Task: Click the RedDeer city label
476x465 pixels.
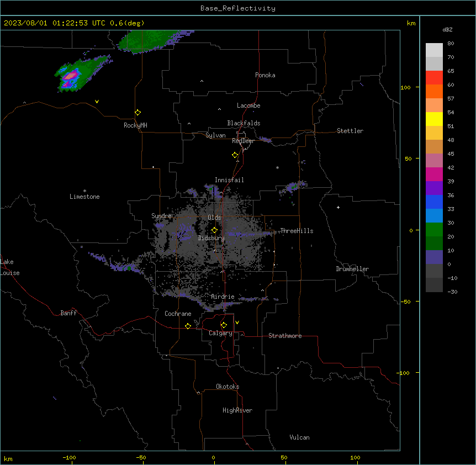Action: [x=243, y=141]
